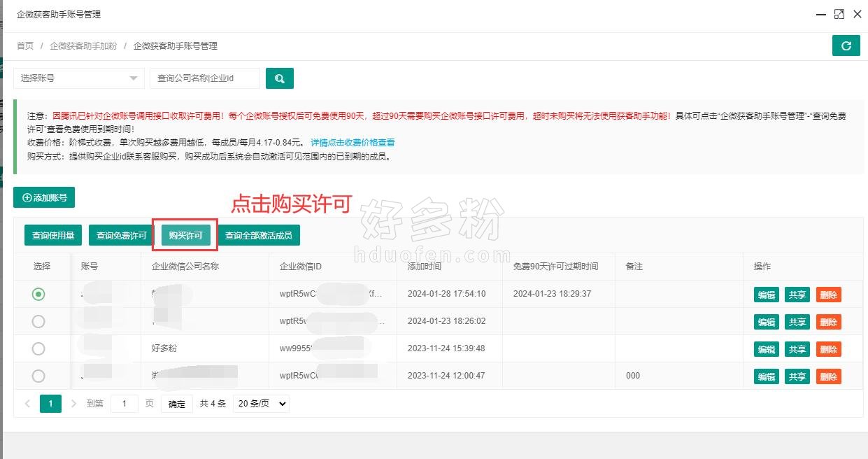The image size is (868, 459).
Task: Open 企微获客助手加粉 breadcrumb item
Action: click(x=83, y=46)
